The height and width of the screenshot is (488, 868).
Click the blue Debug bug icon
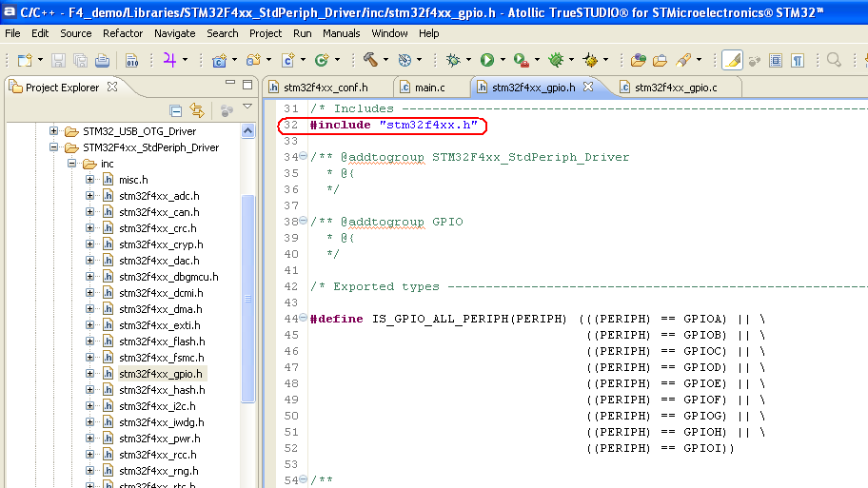pos(453,60)
